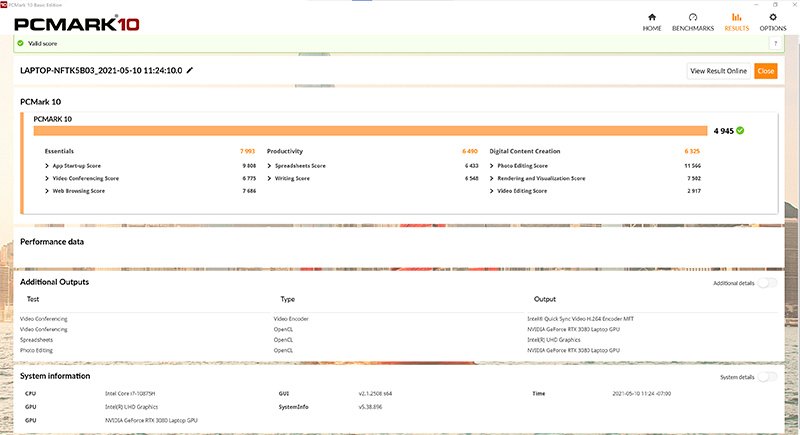Click the Output column header
800x435 pixels.
[545, 299]
